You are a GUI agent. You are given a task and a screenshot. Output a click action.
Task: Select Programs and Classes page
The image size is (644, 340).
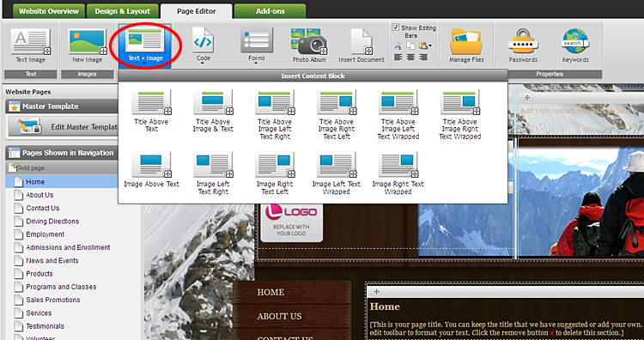pyautogui.click(x=61, y=287)
